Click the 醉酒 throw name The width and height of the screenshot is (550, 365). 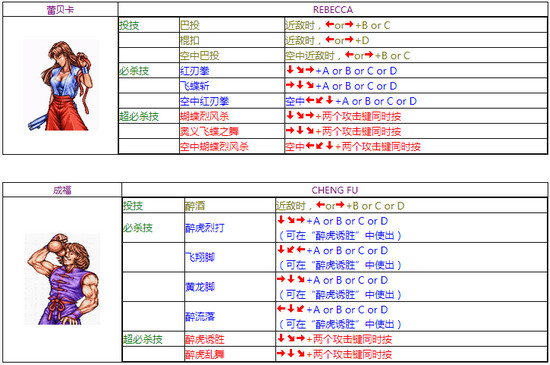point(195,206)
